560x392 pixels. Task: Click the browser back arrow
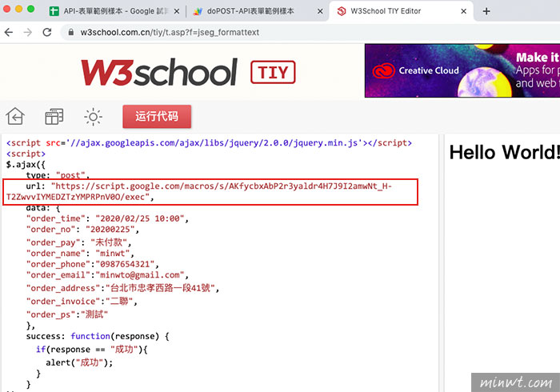coord(9,33)
